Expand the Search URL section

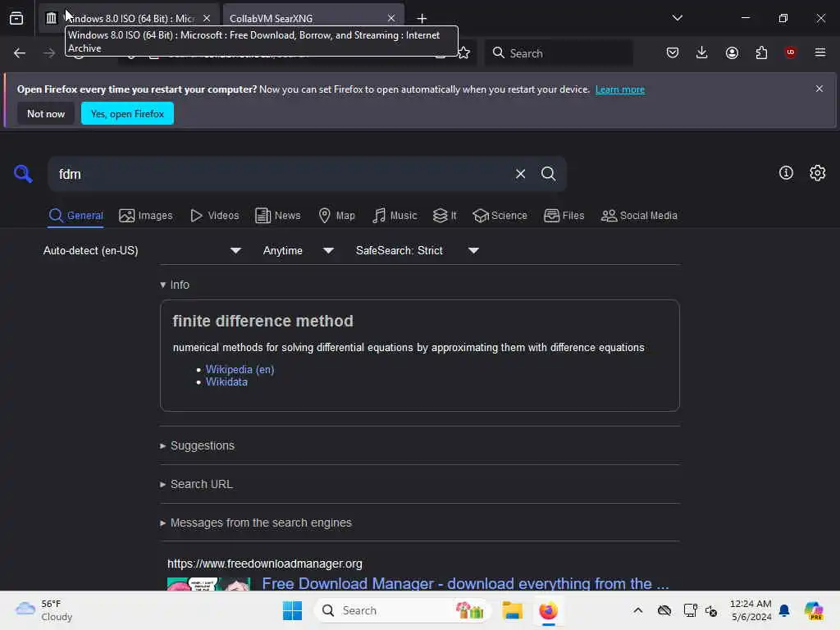(197, 484)
